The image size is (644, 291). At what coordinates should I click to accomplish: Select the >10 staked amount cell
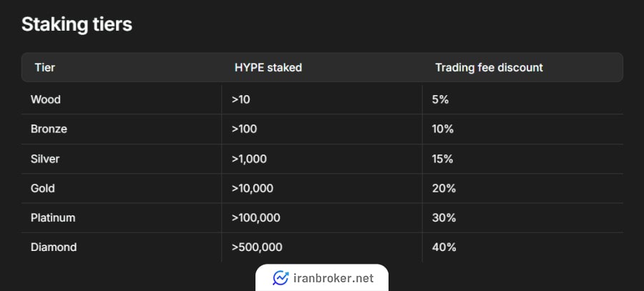240,99
